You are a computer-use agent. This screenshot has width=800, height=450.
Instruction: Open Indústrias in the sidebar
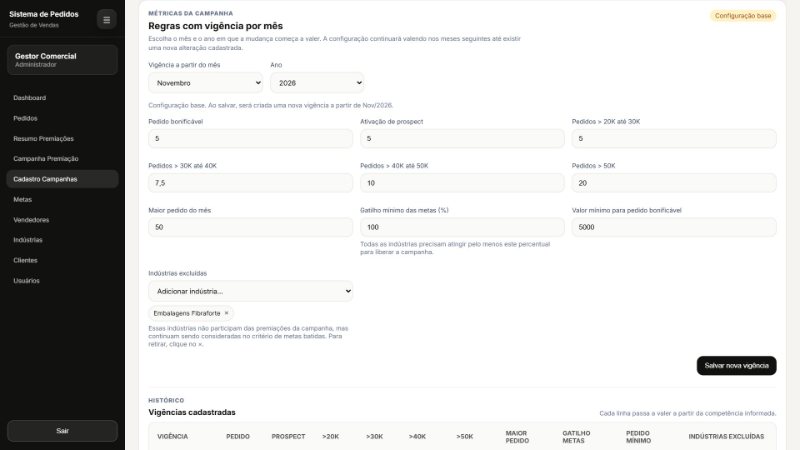tap(62, 240)
